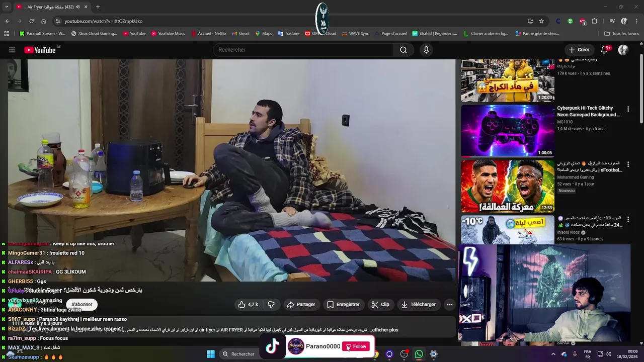
Task: Like the video with 4,7k likes
Action: click(x=248, y=304)
